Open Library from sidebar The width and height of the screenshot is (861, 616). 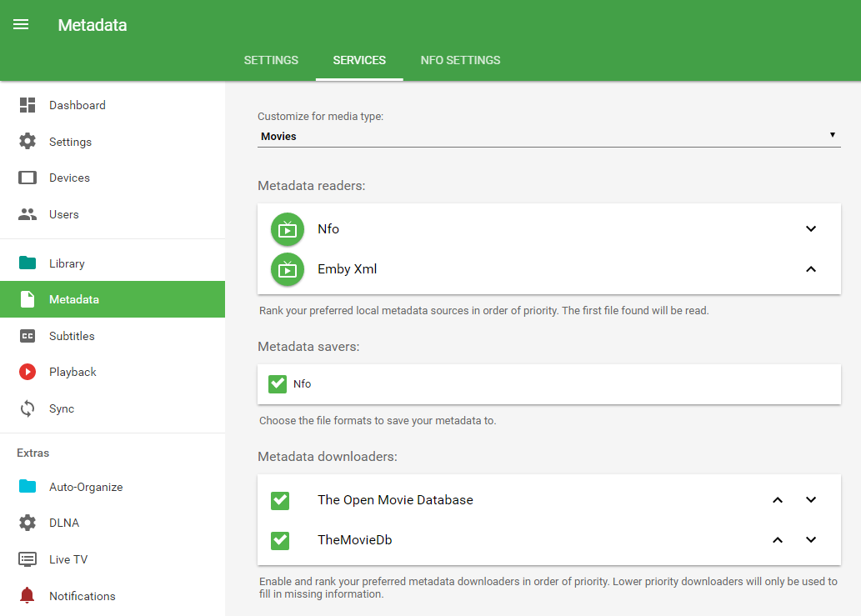(67, 263)
